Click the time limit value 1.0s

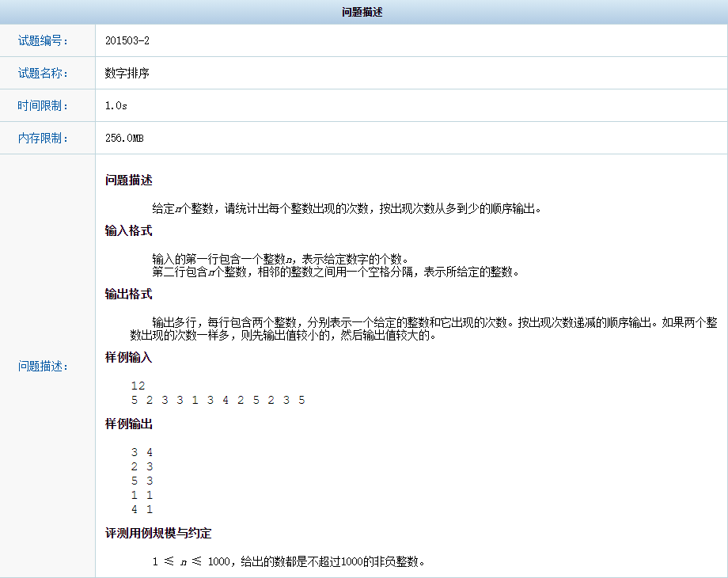pyautogui.click(x=112, y=105)
